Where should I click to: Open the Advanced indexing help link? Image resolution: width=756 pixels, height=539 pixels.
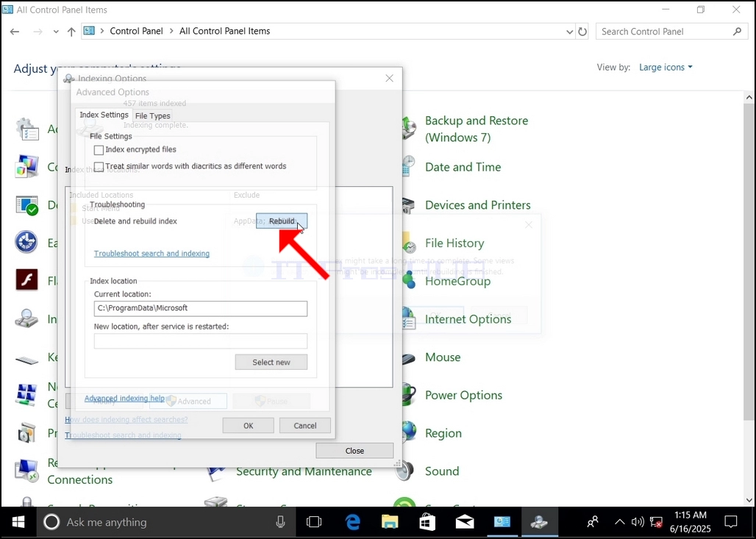124,399
